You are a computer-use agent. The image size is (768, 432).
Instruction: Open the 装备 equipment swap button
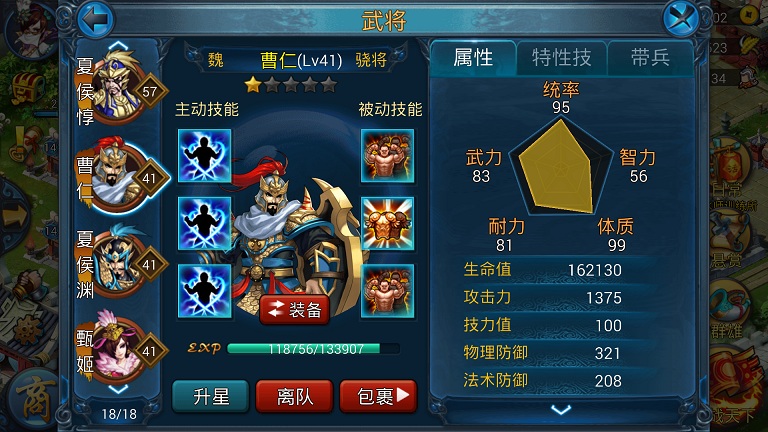pyautogui.click(x=294, y=310)
